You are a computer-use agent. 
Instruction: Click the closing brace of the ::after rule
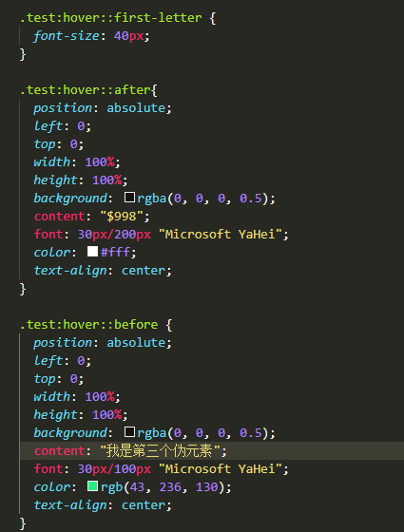pyautogui.click(x=23, y=289)
